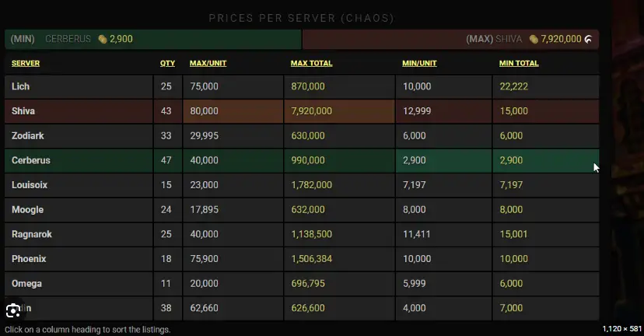
Task: Sort by MIN TOTAL column heading
Action: (519, 63)
